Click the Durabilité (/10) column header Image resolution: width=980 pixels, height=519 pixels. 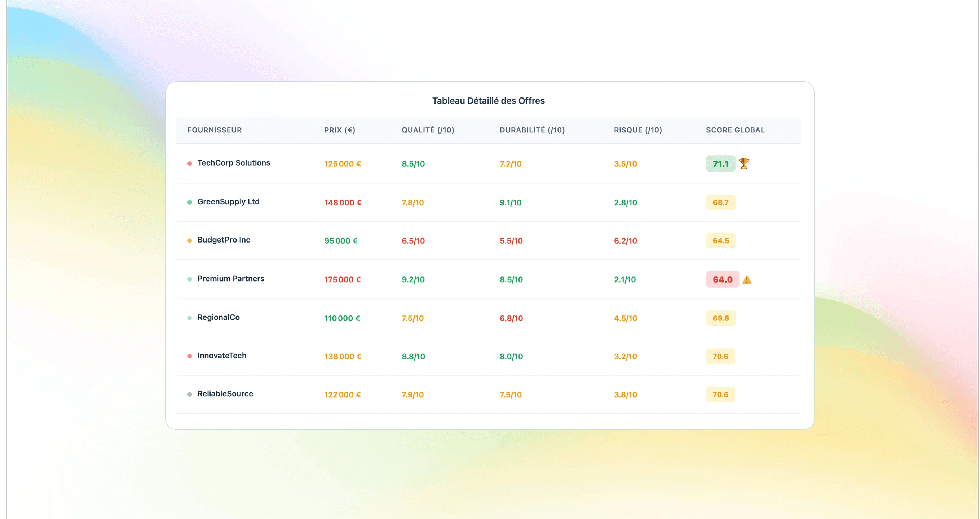click(532, 130)
